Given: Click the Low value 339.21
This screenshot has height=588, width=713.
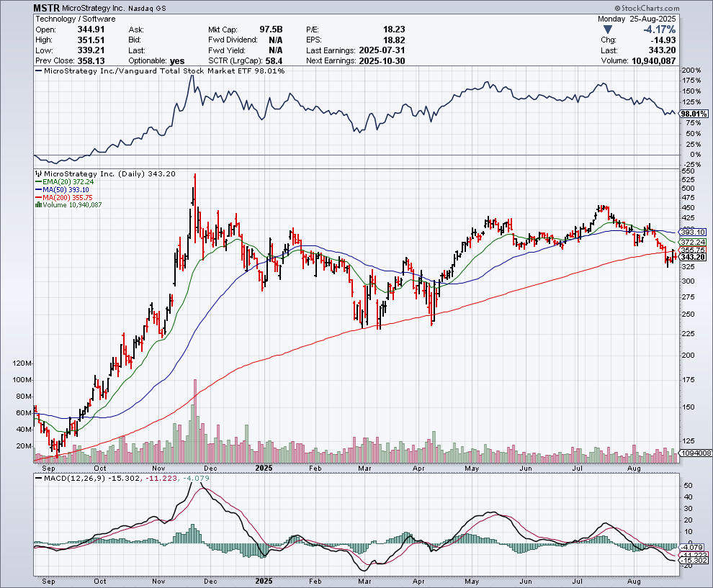Looking at the screenshot, I should [x=91, y=50].
